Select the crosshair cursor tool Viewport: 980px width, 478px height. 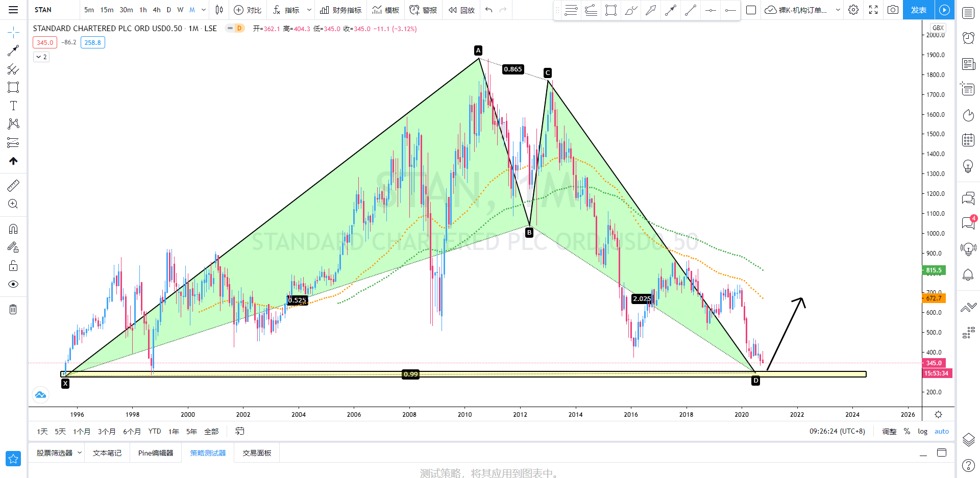[13, 33]
